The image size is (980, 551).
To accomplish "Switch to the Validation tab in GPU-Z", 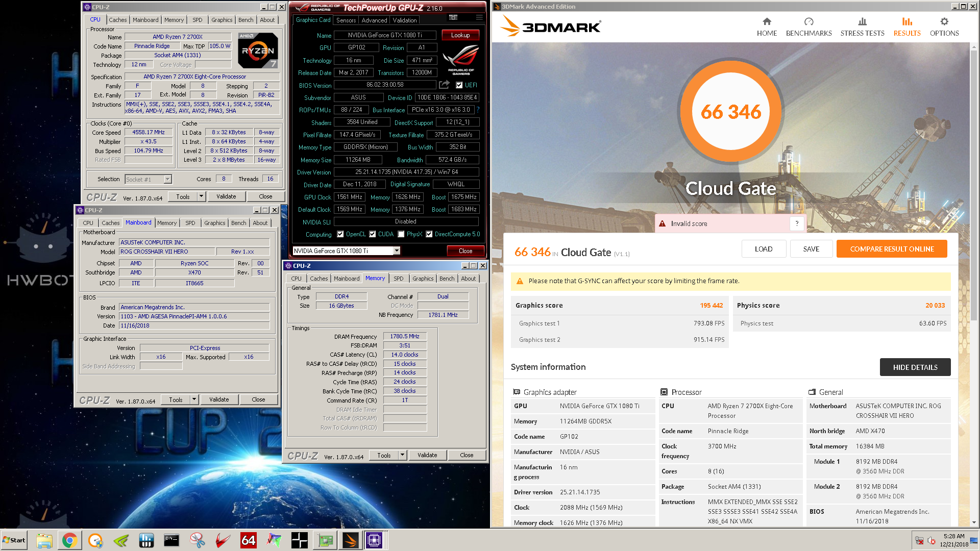I will pyautogui.click(x=405, y=20).
